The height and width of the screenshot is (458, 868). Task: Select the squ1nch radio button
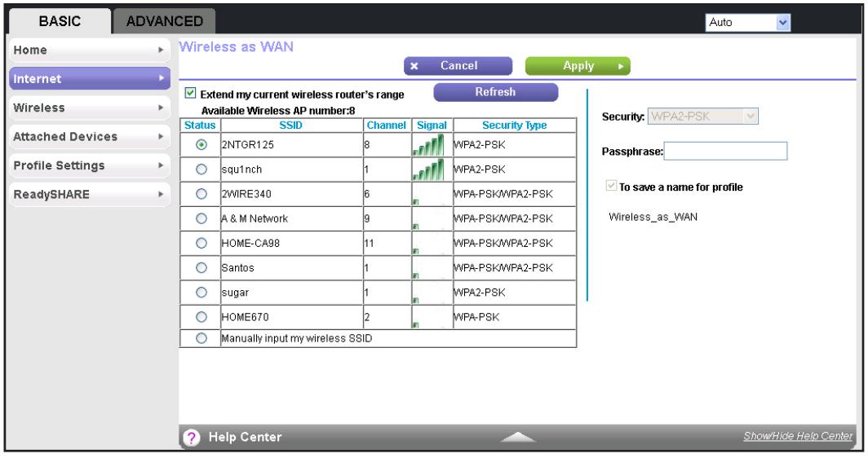pos(201,170)
